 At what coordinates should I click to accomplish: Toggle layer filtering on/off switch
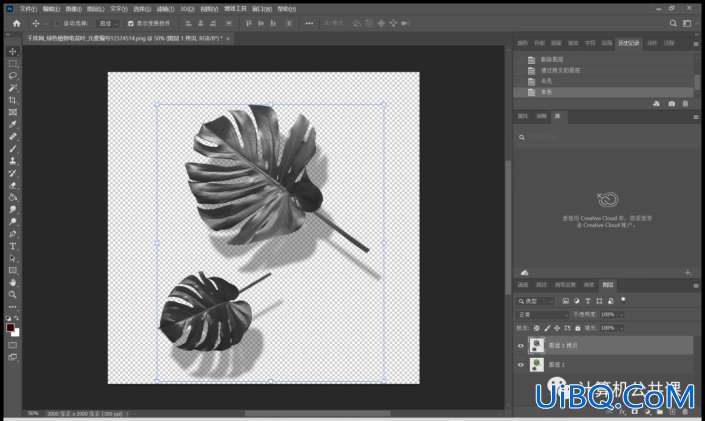623,300
